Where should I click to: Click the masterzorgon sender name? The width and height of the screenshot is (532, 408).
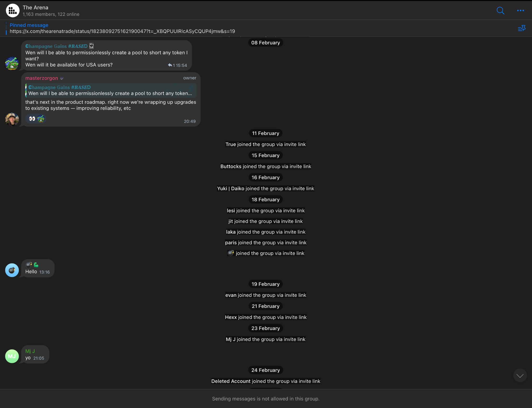[x=42, y=78]
